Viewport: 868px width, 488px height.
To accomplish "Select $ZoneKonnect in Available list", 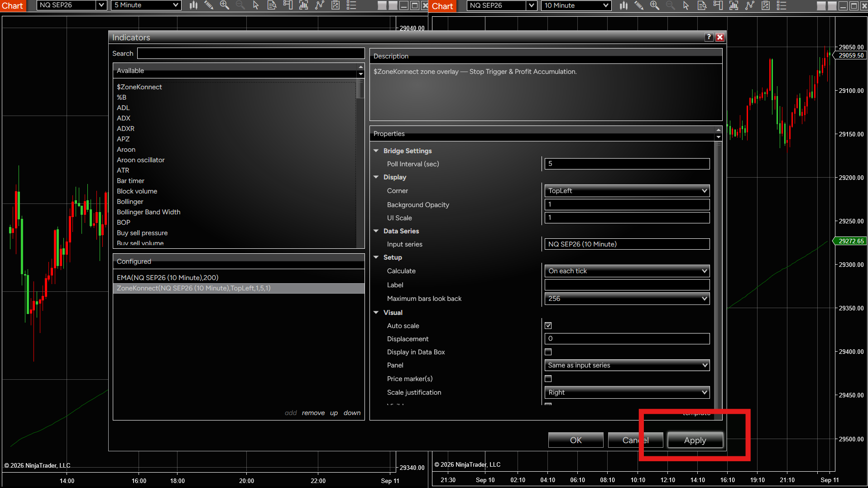I will coord(139,87).
